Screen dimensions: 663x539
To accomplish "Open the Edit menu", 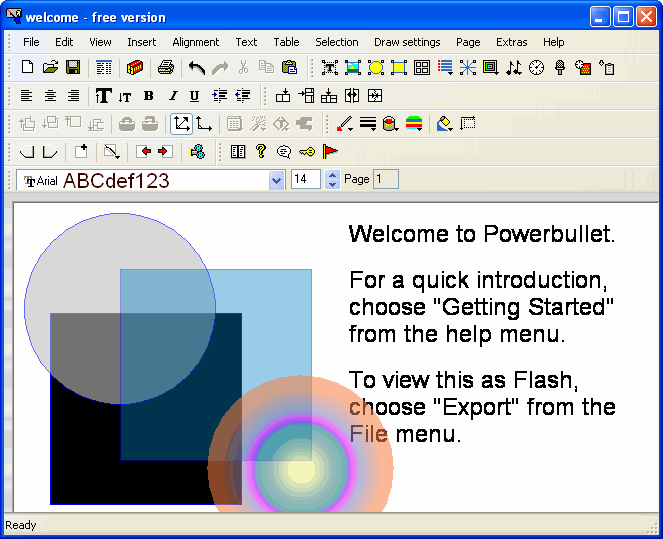I will click(64, 42).
